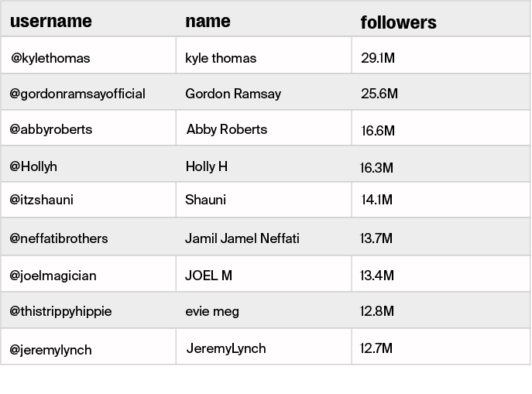Click the evie meg name cell
The height and width of the screenshot is (394, 532).
pyautogui.click(x=212, y=311)
